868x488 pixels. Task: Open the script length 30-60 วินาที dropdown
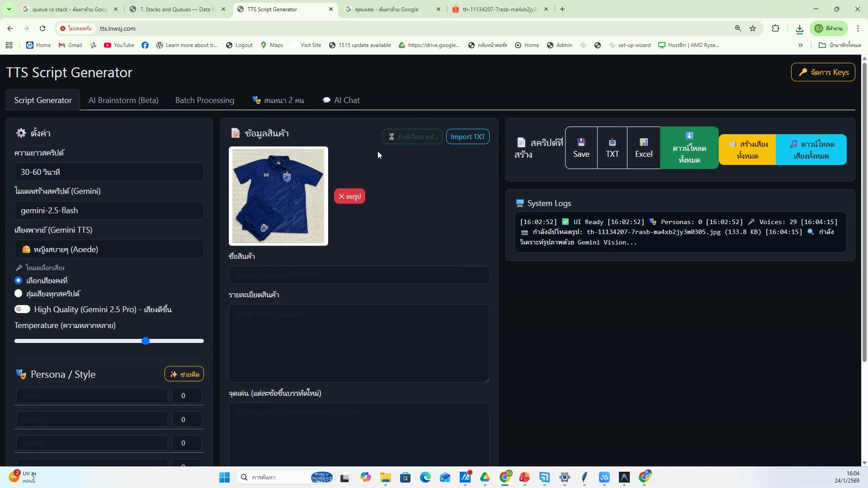108,172
